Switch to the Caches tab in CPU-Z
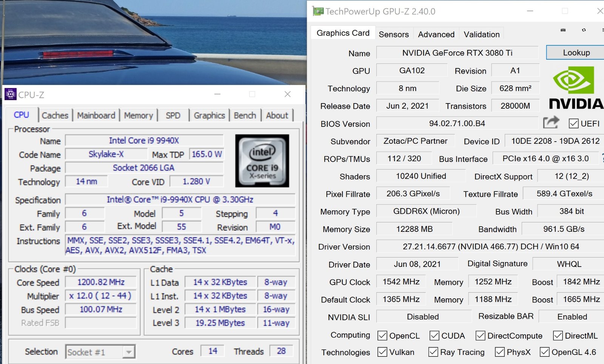 click(55, 115)
